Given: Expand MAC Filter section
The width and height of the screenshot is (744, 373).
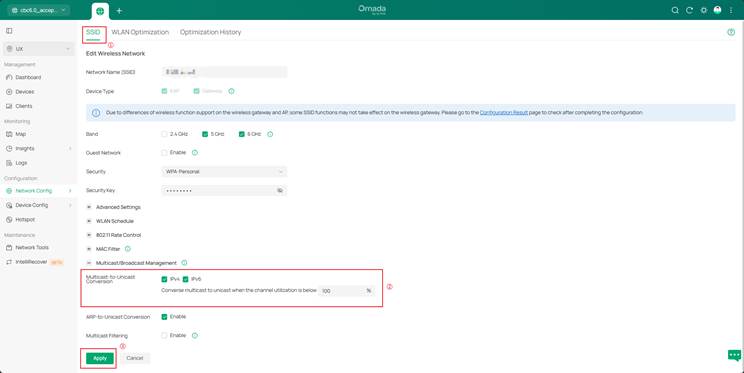Looking at the screenshot, I should (89, 249).
